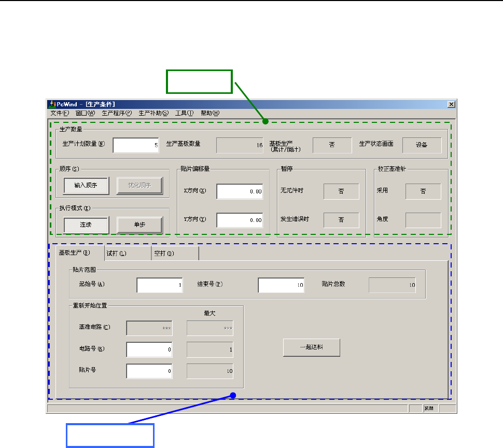Click the 贴片范围 group label

tap(84, 270)
